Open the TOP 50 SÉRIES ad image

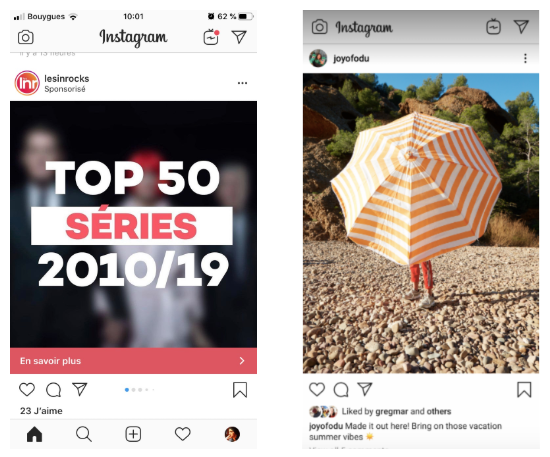click(x=133, y=224)
